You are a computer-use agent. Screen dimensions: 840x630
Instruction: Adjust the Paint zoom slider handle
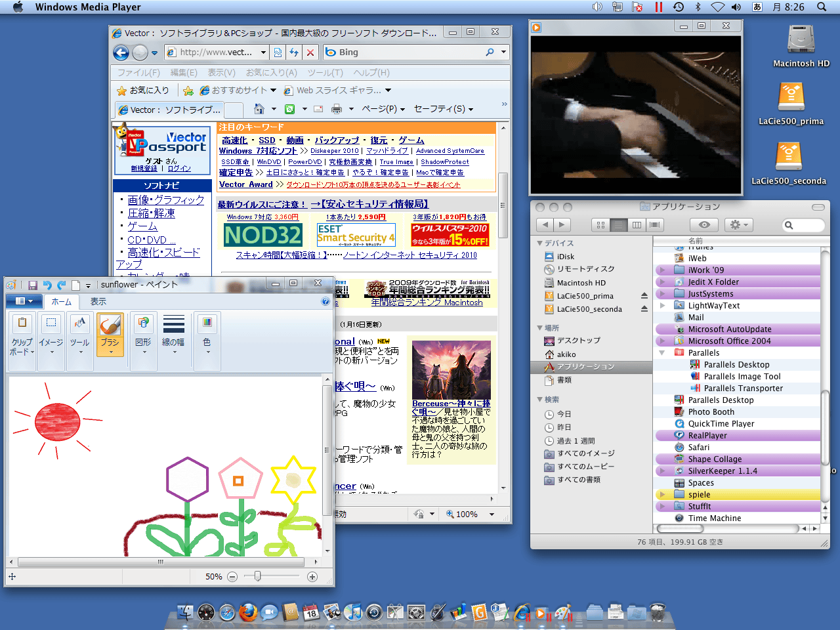[257, 576]
